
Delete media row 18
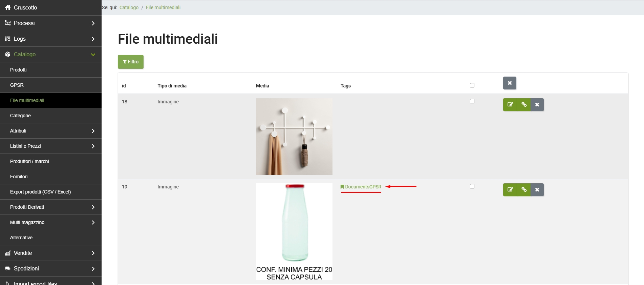tap(537, 105)
